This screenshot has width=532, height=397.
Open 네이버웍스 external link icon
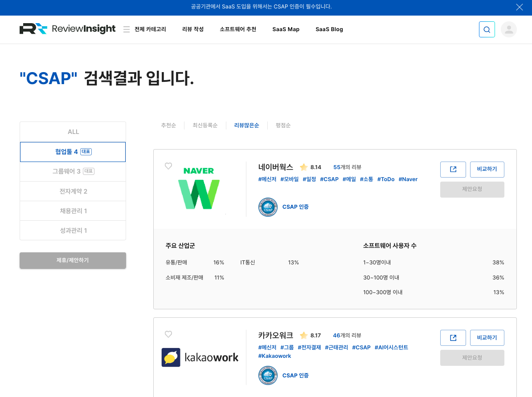click(453, 169)
